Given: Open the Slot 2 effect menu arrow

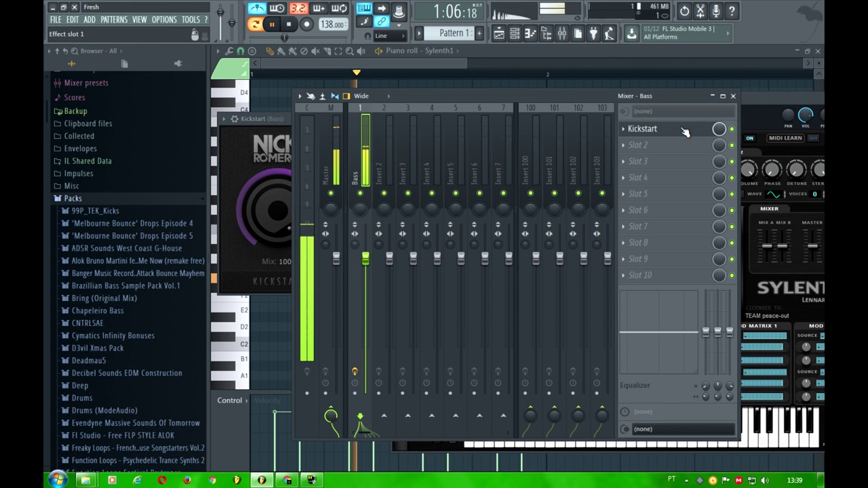Looking at the screenshot, I should tap(623, 145).
